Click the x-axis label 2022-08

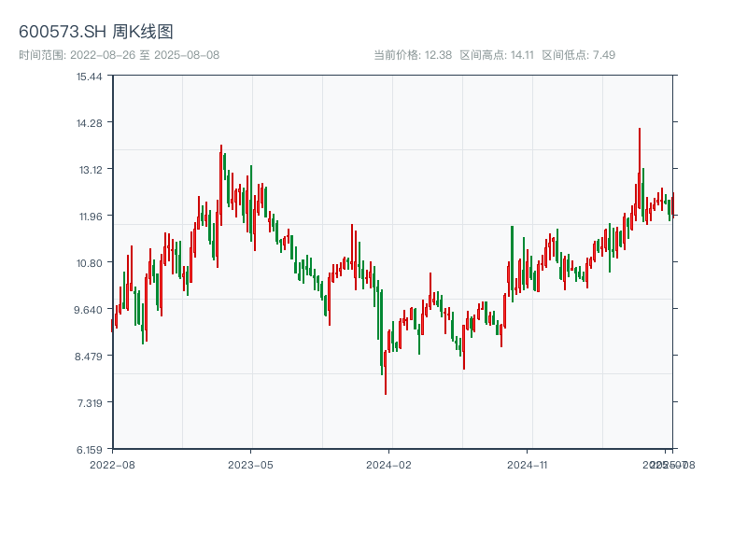pos(112,465)
